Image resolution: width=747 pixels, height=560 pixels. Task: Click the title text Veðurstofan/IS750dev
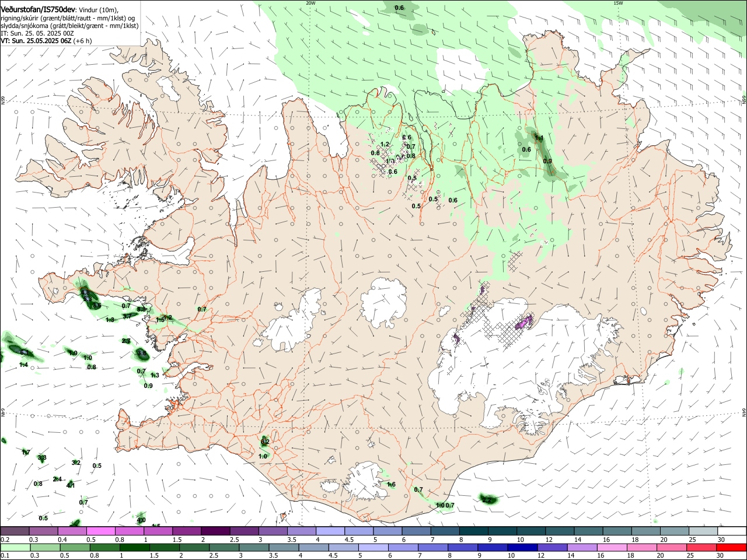38,9
